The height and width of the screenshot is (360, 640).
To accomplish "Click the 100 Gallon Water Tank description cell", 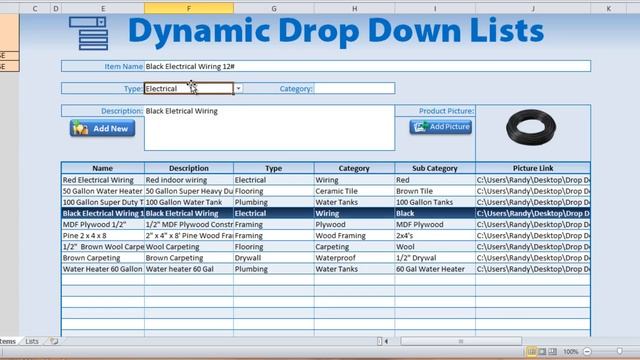I will [189, 202].
